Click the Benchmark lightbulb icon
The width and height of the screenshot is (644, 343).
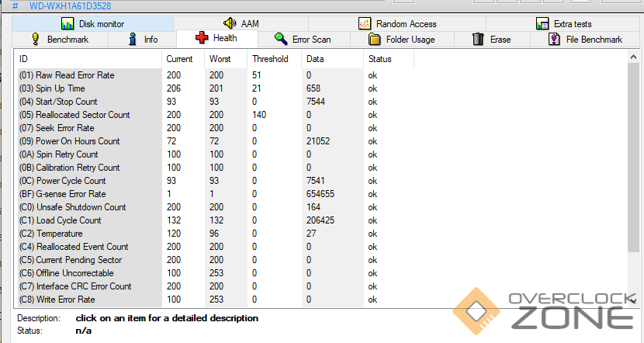coord(36,39)
